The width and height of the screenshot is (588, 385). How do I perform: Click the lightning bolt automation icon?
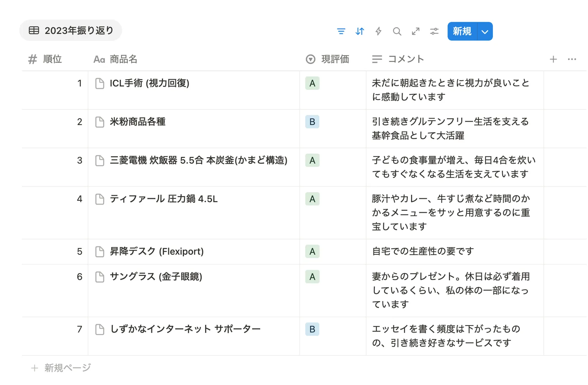coord(378,31)
